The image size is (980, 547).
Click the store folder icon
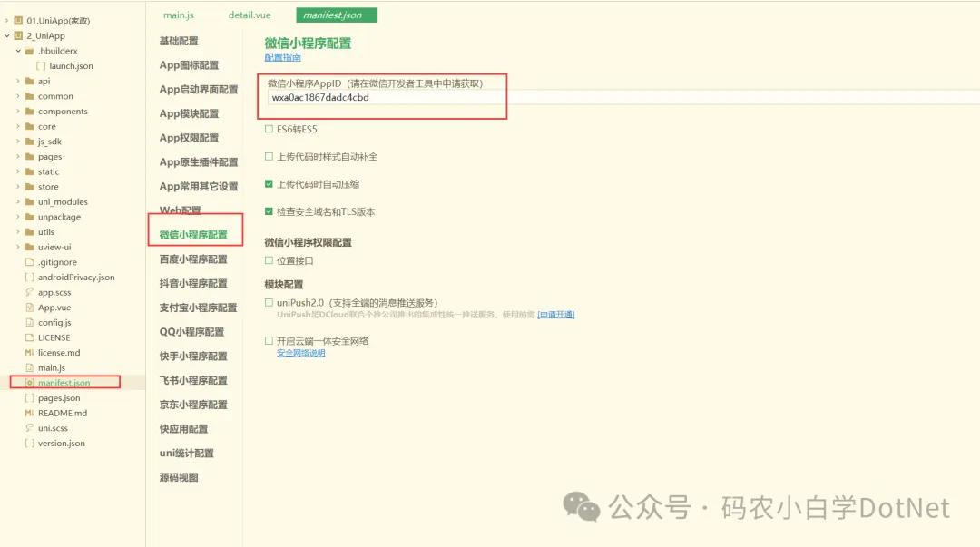[29, 186]
